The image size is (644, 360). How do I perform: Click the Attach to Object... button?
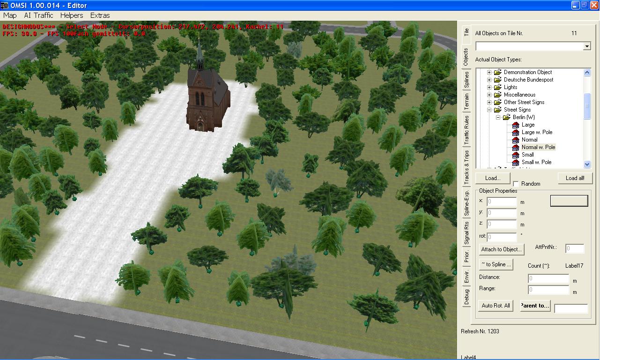(501, 249)
